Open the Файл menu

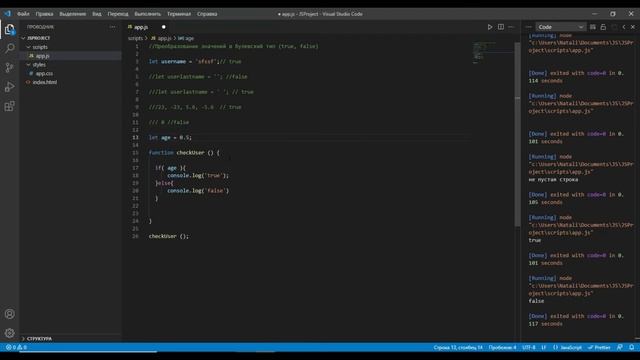pos(23,14)
